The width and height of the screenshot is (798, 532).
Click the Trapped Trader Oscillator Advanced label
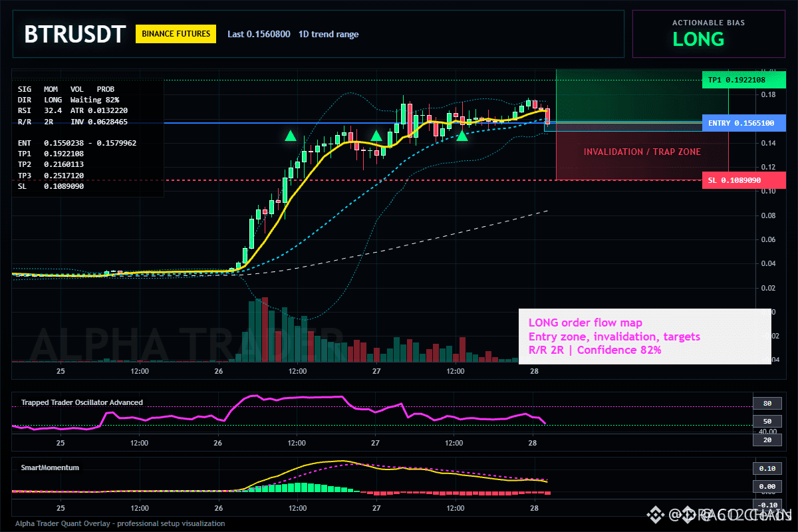pyautogui.click(x=82, y=402)
